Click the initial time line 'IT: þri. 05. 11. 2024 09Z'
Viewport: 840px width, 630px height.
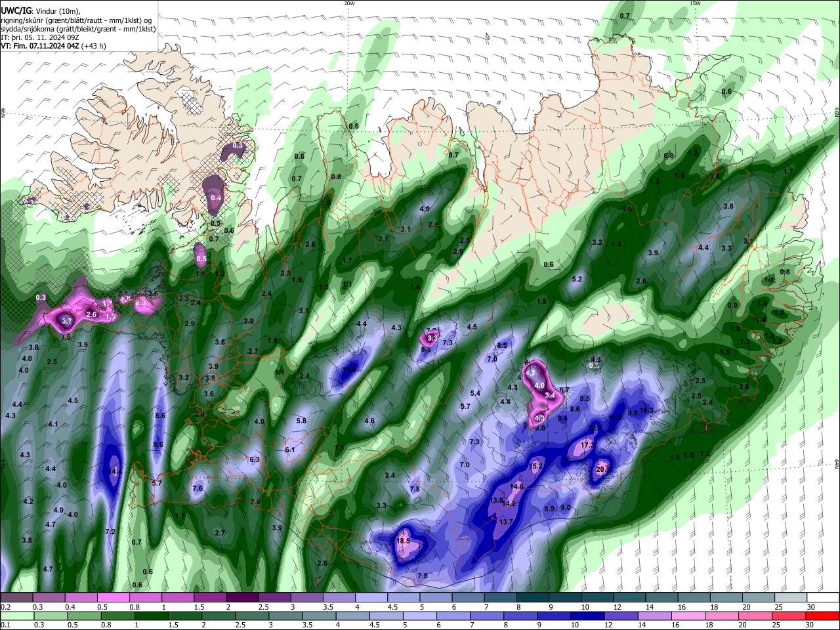point(40,37)
